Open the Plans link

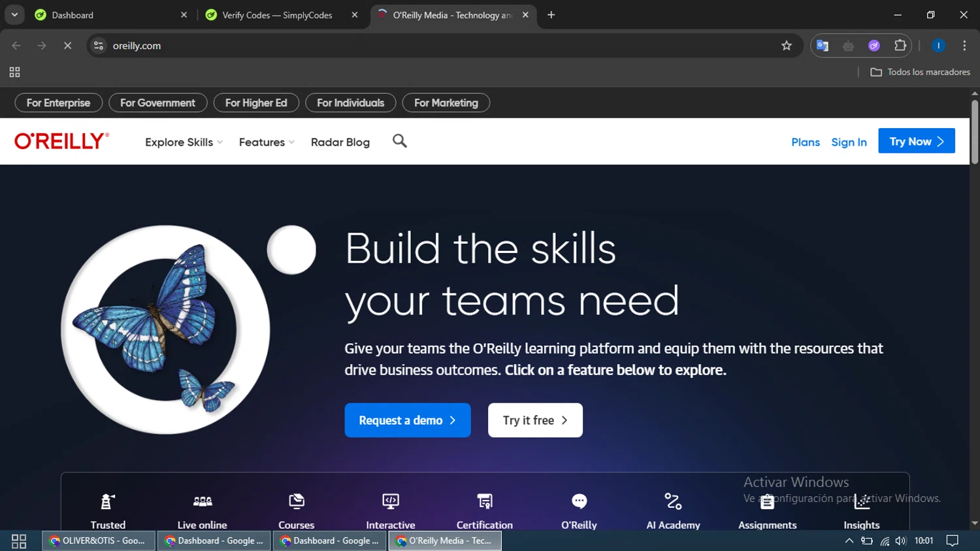coord(806,142)
